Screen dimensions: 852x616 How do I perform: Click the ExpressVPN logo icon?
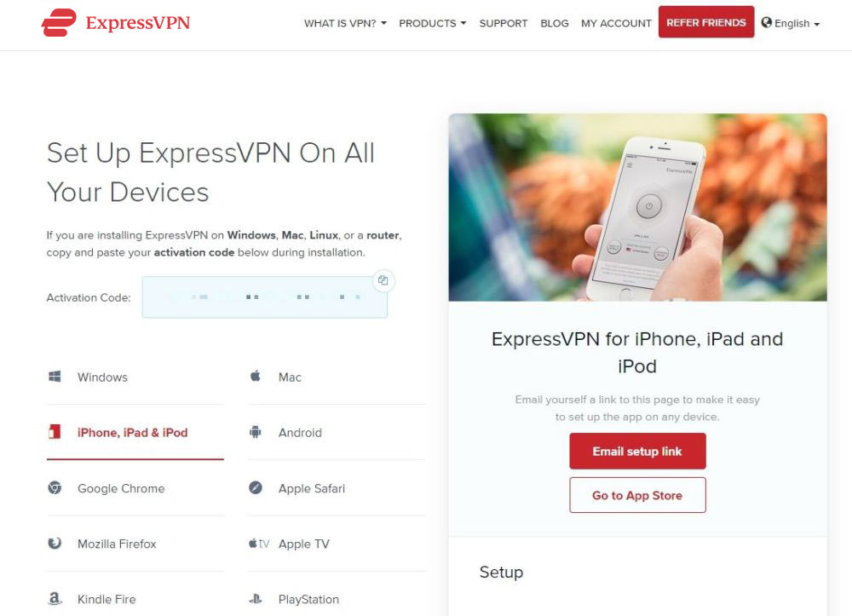coord(59,23)
